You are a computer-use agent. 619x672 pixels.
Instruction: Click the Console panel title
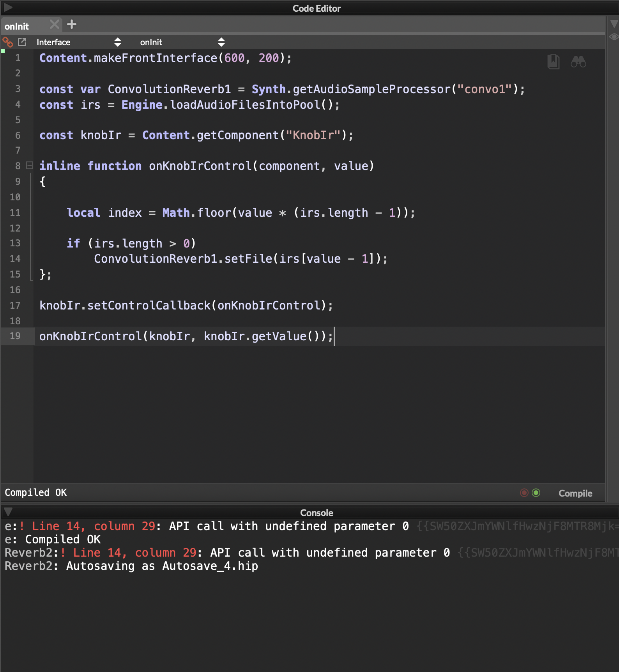pos(317,513)
